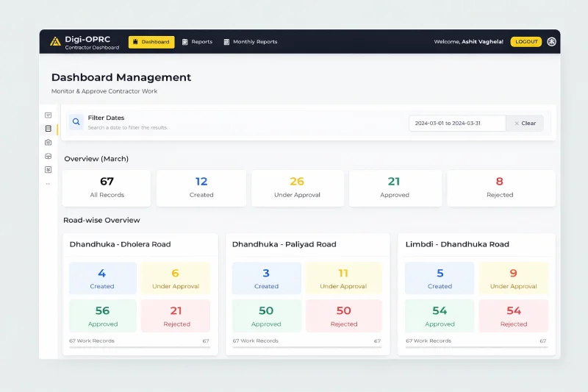Click the top sidebar card icon
Viewport: 588px width, 392px height.
(48, 115)
